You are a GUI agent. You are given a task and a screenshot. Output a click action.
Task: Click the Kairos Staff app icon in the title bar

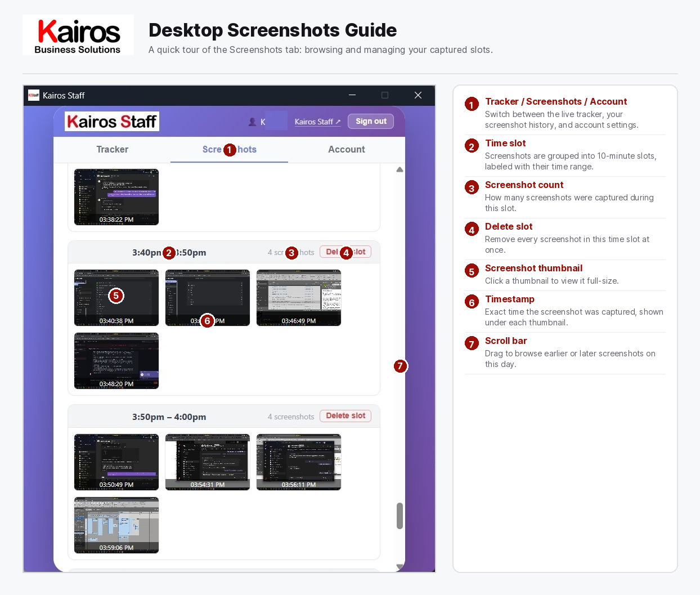coord(34,95)
